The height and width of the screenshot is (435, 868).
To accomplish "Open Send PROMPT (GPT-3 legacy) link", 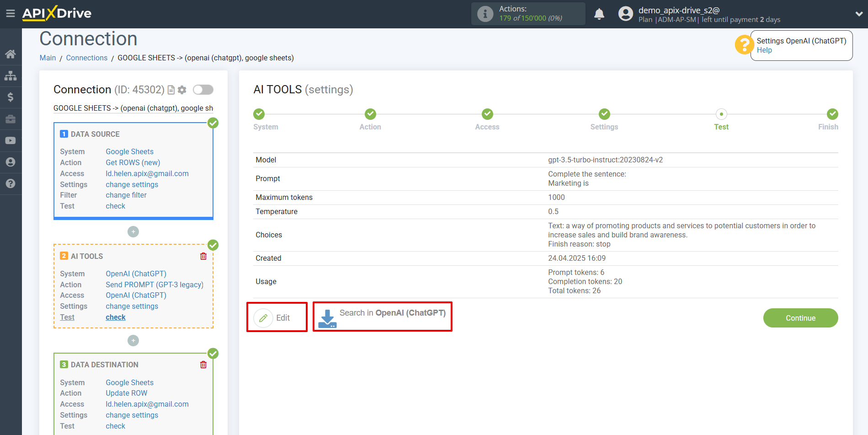I will pos(154,285).
